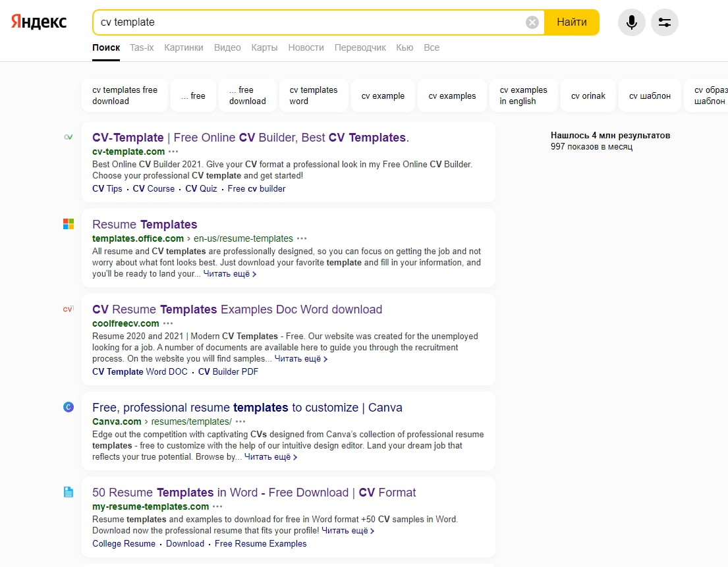Click en-us/resume-templates URL path
Viewport: 728px width, 567px height.
pyautogui.click(x=243, y=238)
